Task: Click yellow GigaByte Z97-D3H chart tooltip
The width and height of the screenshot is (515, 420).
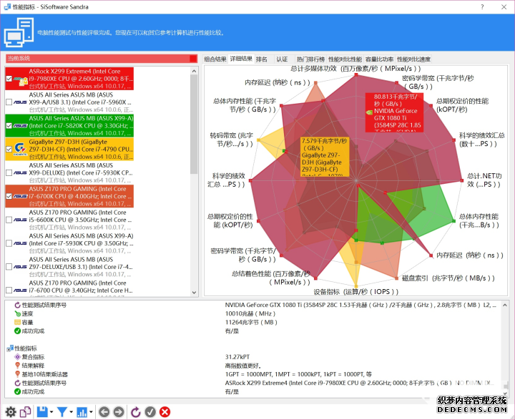Action: tap(325, 157)
